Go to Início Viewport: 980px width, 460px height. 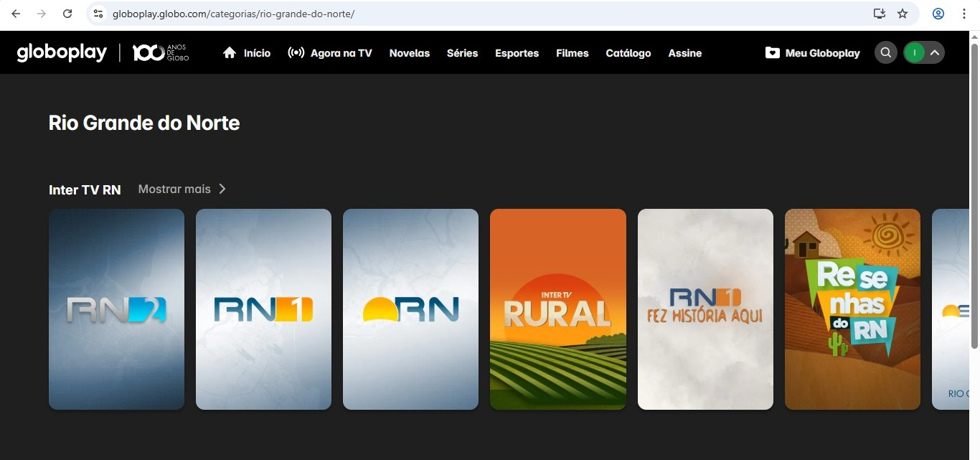point(247,53)
